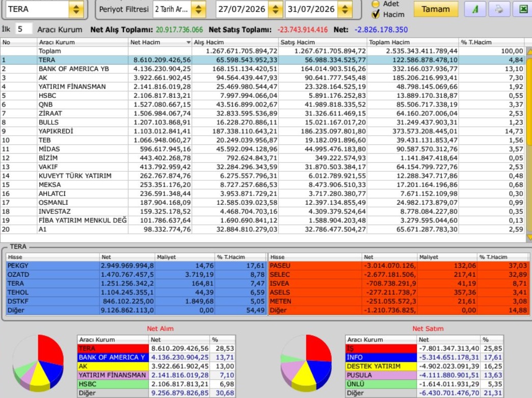This screenshot has width=532, height=398.
Task: Click yellow AK swatch in Net Alım
Action: click(113, 366)
